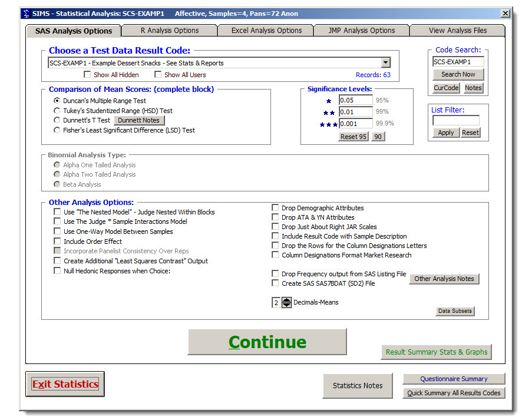
Task: Check Include Order Effect
Action: (57, 242)
